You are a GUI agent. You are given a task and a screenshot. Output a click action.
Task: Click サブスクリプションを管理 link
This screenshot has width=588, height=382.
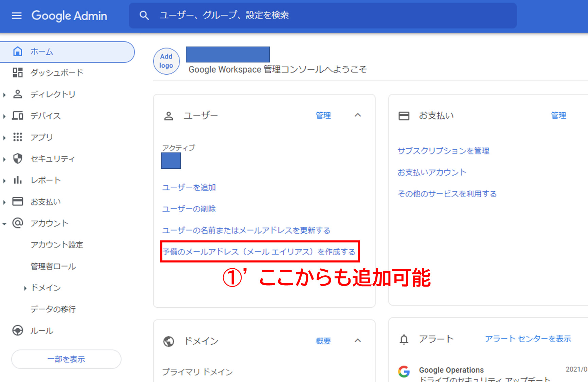(x=444, y=151)
